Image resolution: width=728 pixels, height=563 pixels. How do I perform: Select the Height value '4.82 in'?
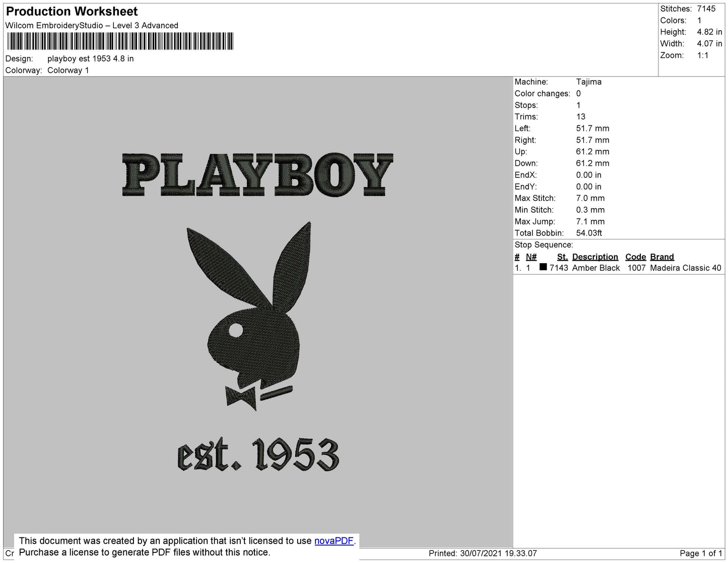pyautogui.click(x=709, y=32)
